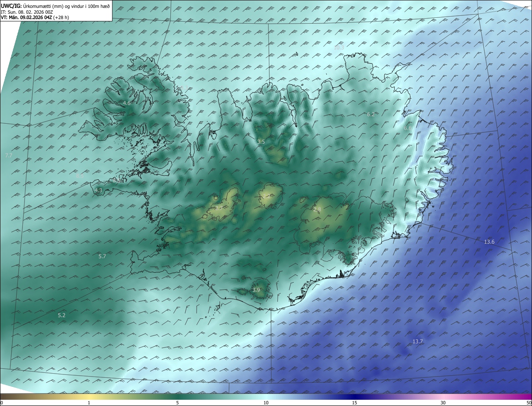Click the 4.3 value on Snæfellsnes peninsula
Screen dimensions: 532x406
pos(99,190)
